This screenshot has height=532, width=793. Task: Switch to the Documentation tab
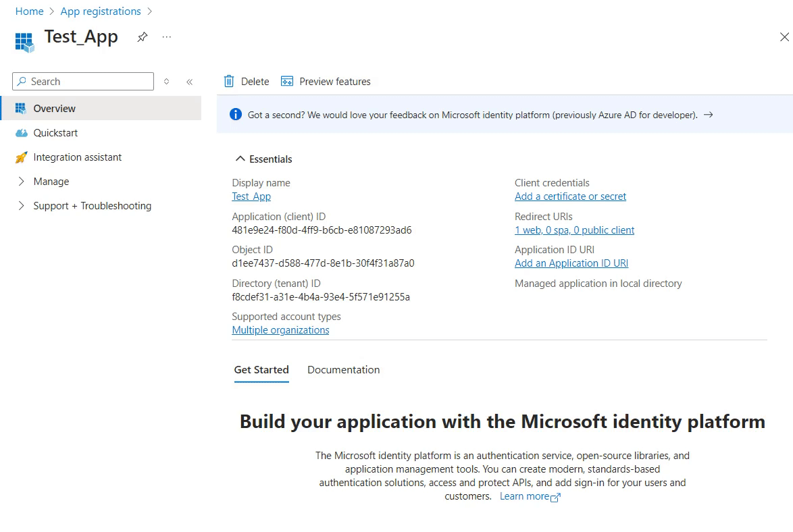[343, 370]
